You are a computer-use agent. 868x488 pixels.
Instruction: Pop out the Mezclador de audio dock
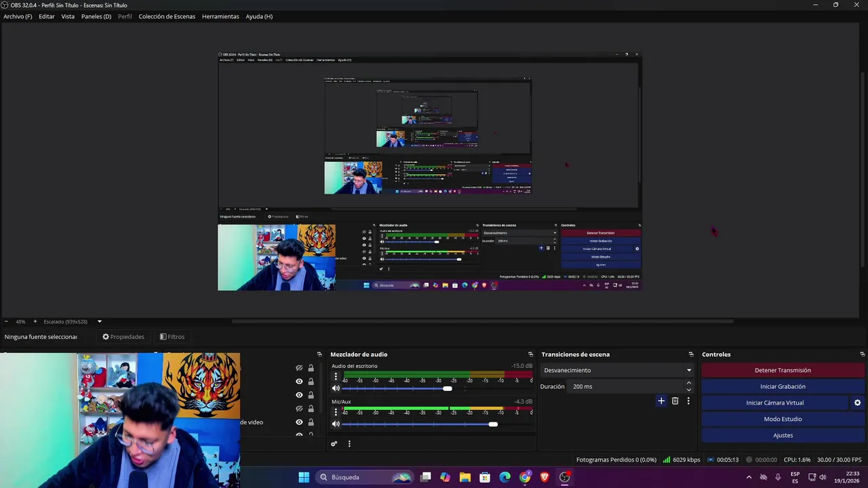tap(530, 354)
